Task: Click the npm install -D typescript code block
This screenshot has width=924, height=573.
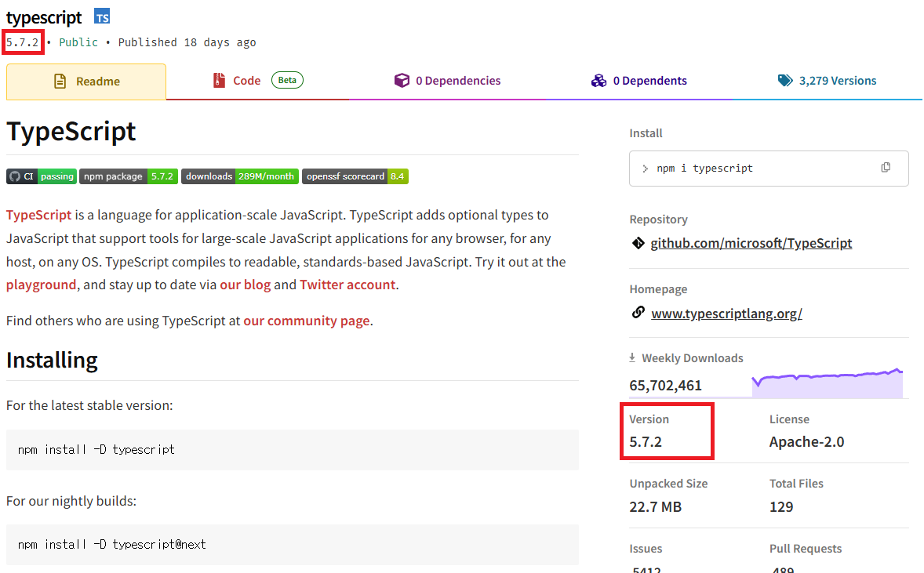Action: tap(293, 450)
